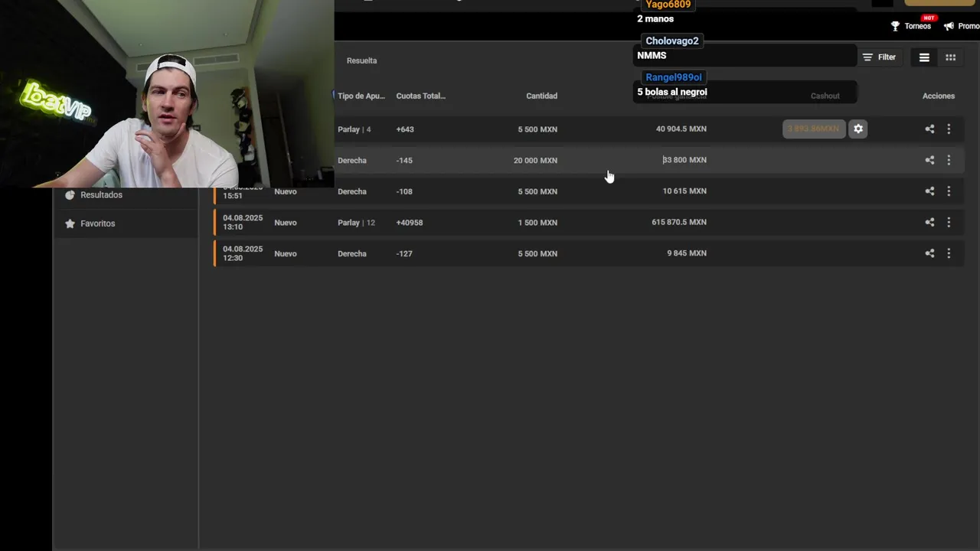Sort by Tipo de Apuesta column header
Viewport: 980px width, 551px height.
(x=361, y=96)
